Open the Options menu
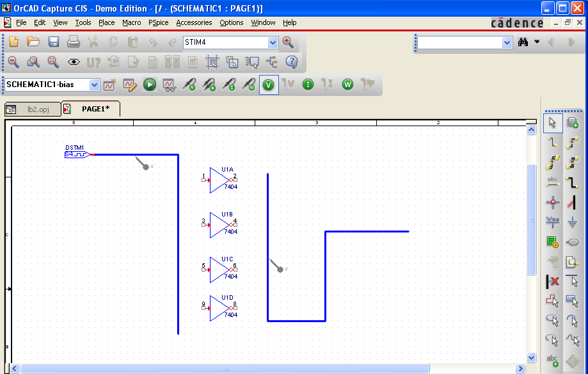 tap(232, 22)
